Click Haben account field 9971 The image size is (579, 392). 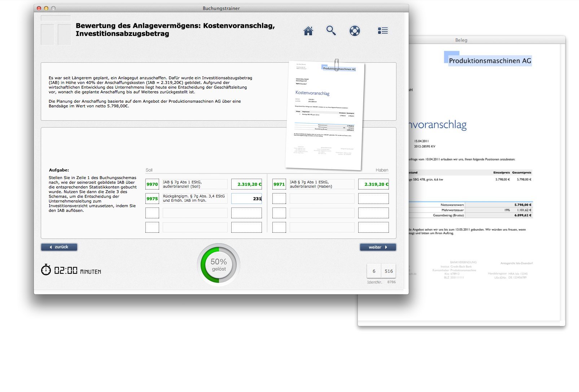[x=279, y=184]
